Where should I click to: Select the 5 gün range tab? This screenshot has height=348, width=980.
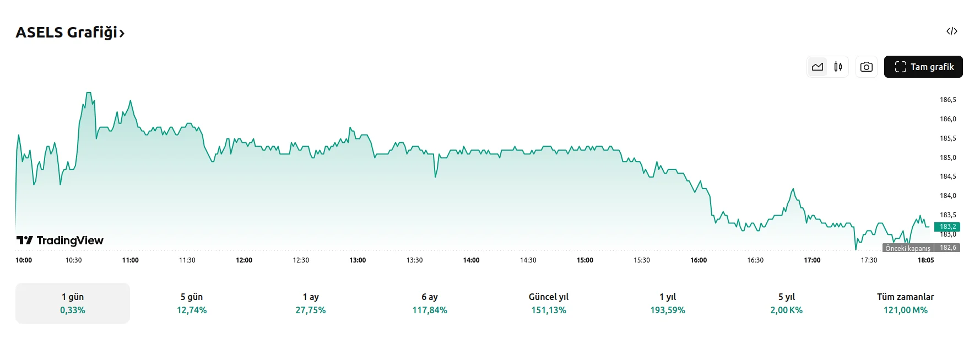192,303
